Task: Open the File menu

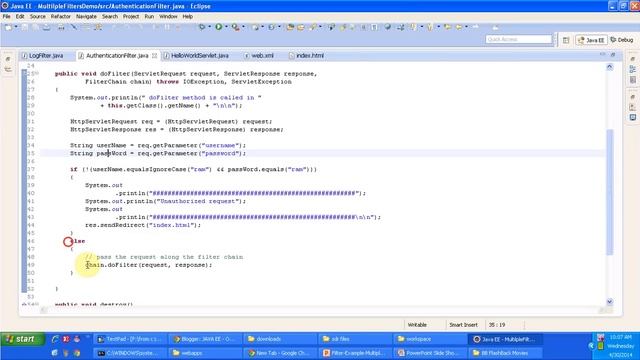Action: coord(7,17)
